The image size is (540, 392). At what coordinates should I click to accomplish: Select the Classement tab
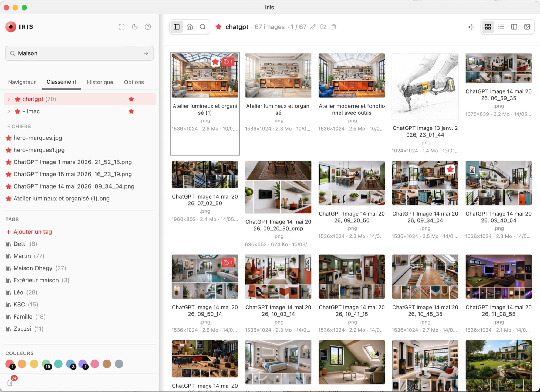coord(61,82)
